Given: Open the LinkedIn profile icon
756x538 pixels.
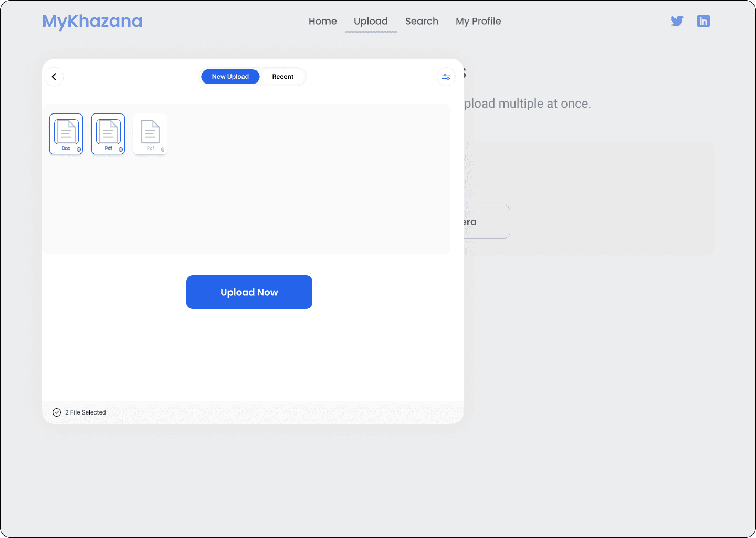Looking at the screenshot, I should coord(703,21).
